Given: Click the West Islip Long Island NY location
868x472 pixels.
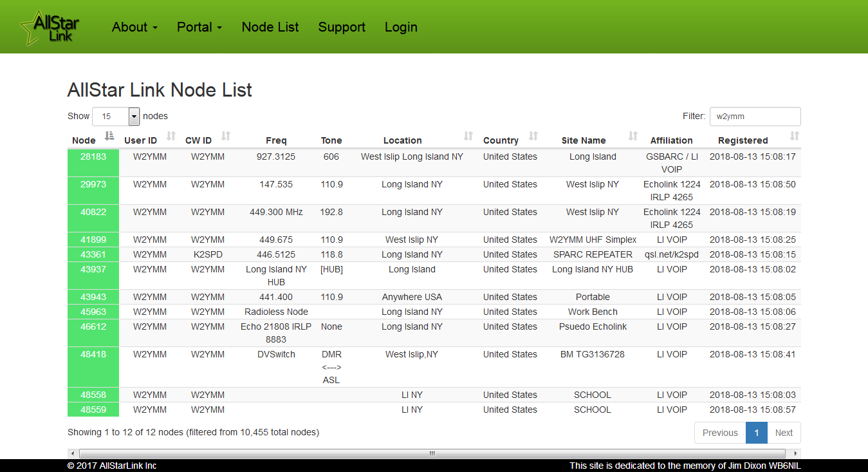Looking at the screenshot, I should [412, 156].
